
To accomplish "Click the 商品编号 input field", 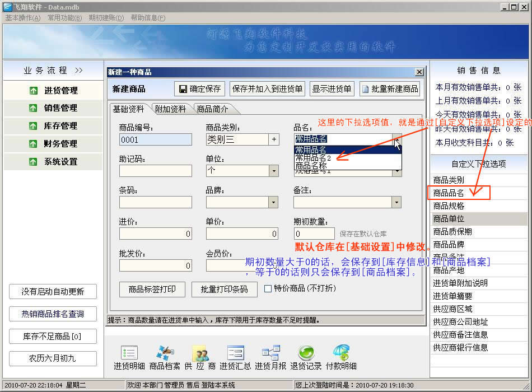I will [x=155, y=140].
